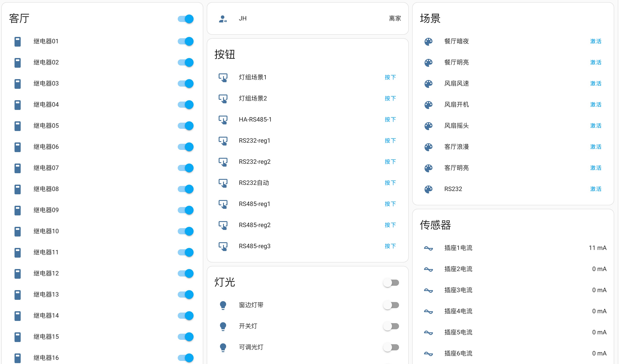Click the button icon for 灯组场景1
619x364 pixels.
coord(223,78)
